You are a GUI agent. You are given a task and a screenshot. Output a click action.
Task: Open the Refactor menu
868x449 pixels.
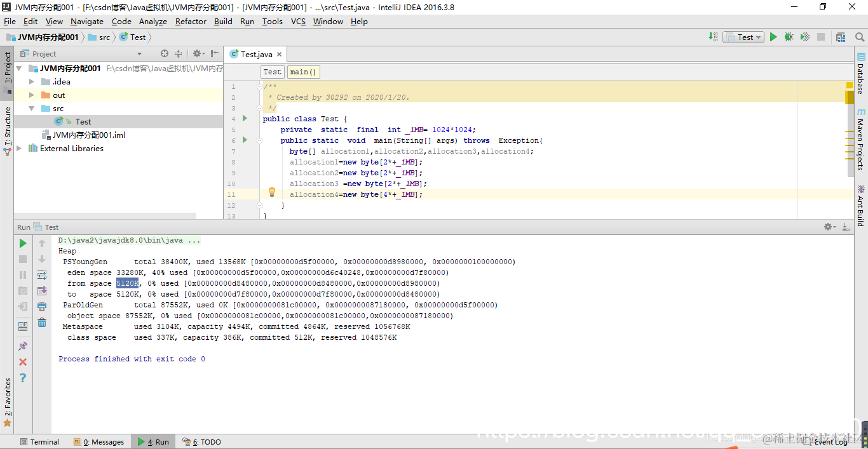point(191,21)
